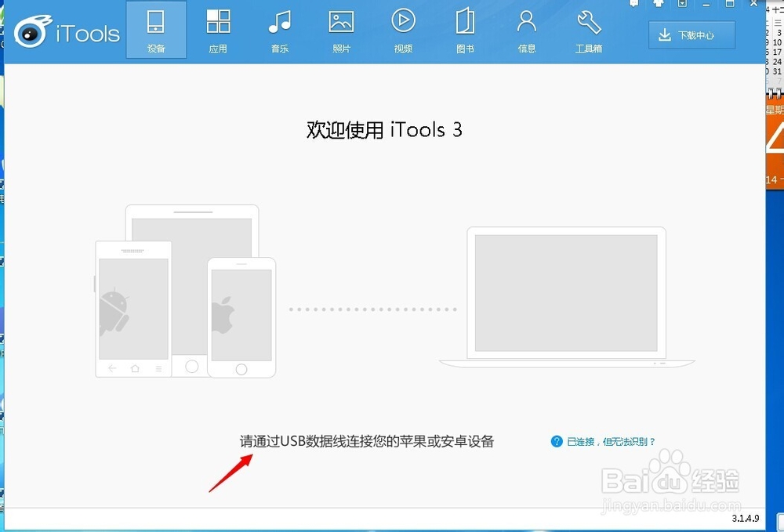Select the 视频 (Video) tab
This screenshot has width=784, height=532.
pyautogui.click(x=403, y=30)
